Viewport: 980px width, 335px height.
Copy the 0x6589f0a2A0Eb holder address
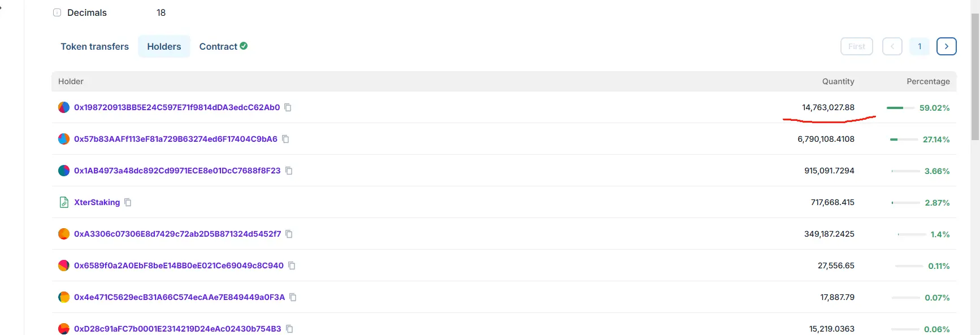point(292,266)
